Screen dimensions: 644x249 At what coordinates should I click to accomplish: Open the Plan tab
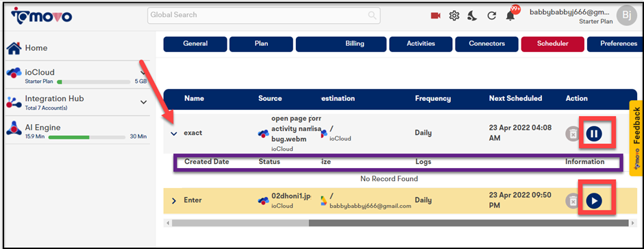point(261,44)
